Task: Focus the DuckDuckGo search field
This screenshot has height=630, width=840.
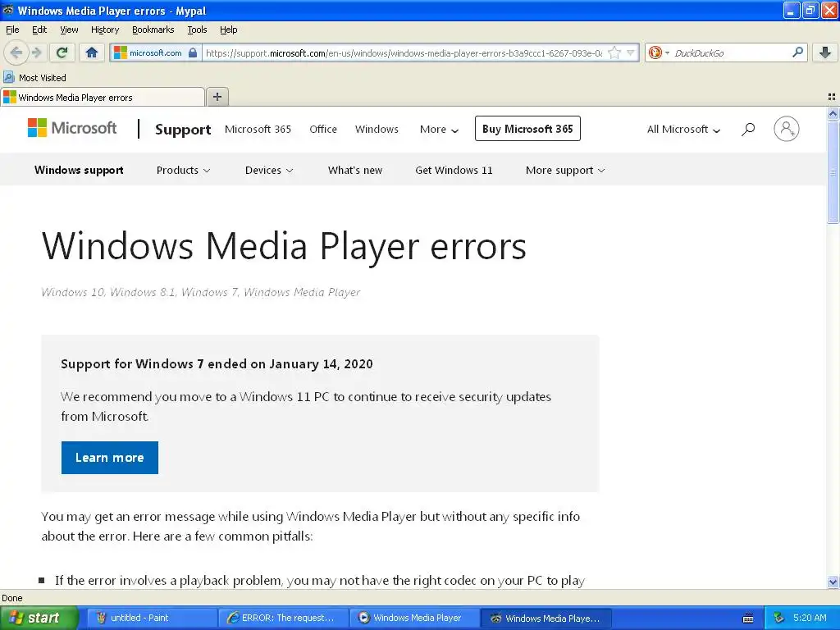Action: (x=730, y=53)
